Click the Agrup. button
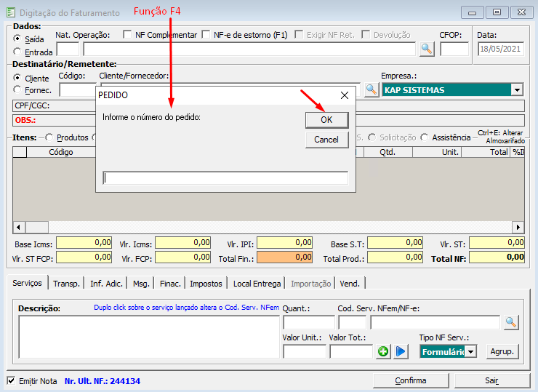Image resolution: width=538 pixels, height=392 pixels. 502,352
